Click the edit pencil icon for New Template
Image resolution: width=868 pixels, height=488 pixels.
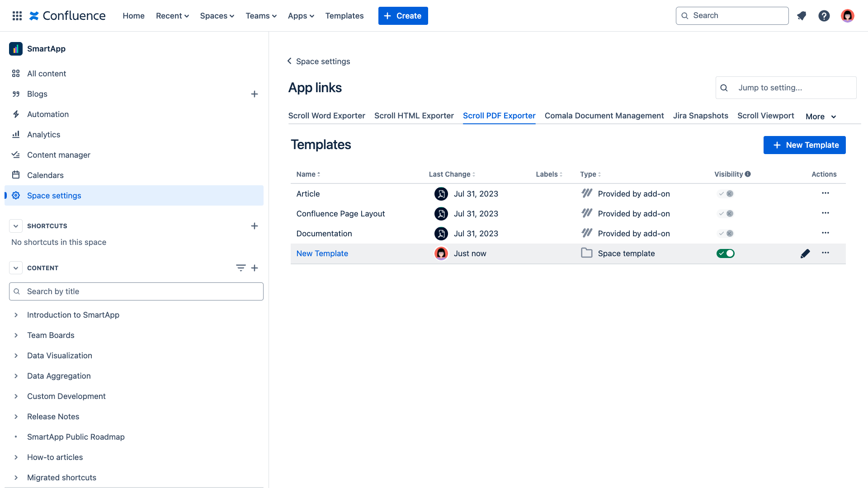(x=806, y=253)
